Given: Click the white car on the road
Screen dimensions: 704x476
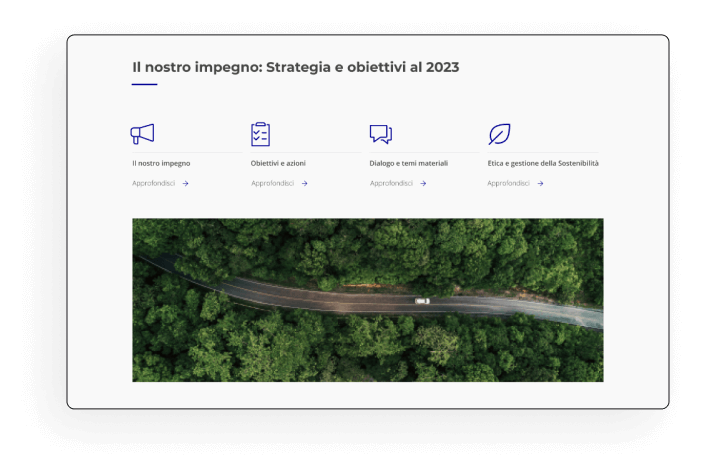Looking at the screenshot, I should 422,300.
